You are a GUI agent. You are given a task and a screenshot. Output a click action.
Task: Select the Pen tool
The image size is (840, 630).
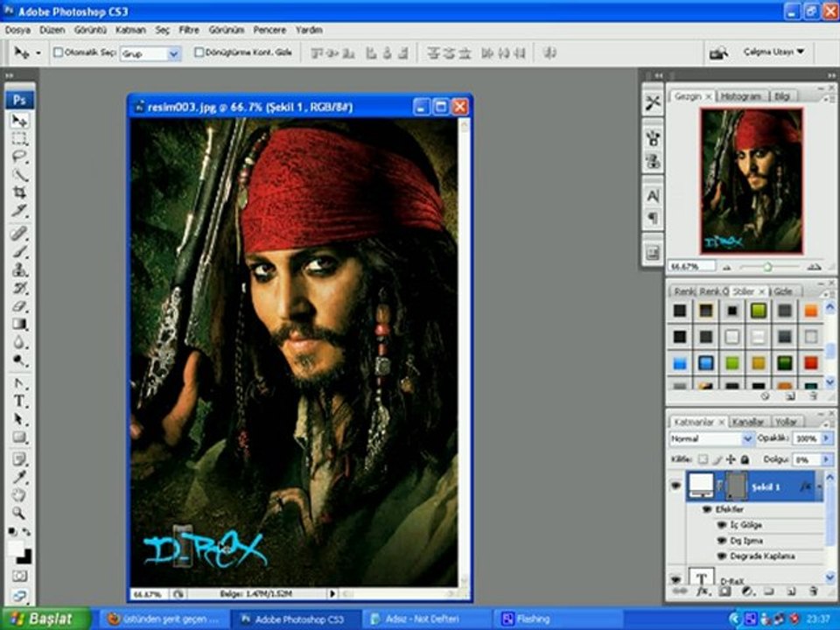coord(20,383)
